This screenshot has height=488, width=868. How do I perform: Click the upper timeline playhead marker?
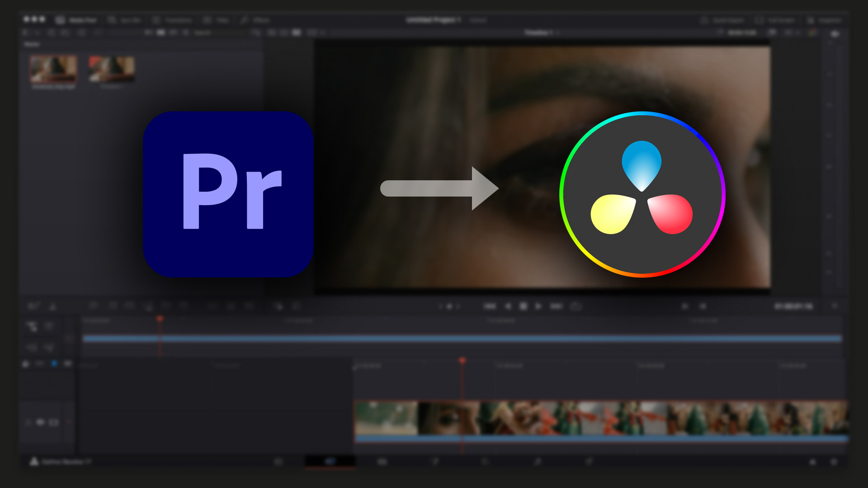160,319
